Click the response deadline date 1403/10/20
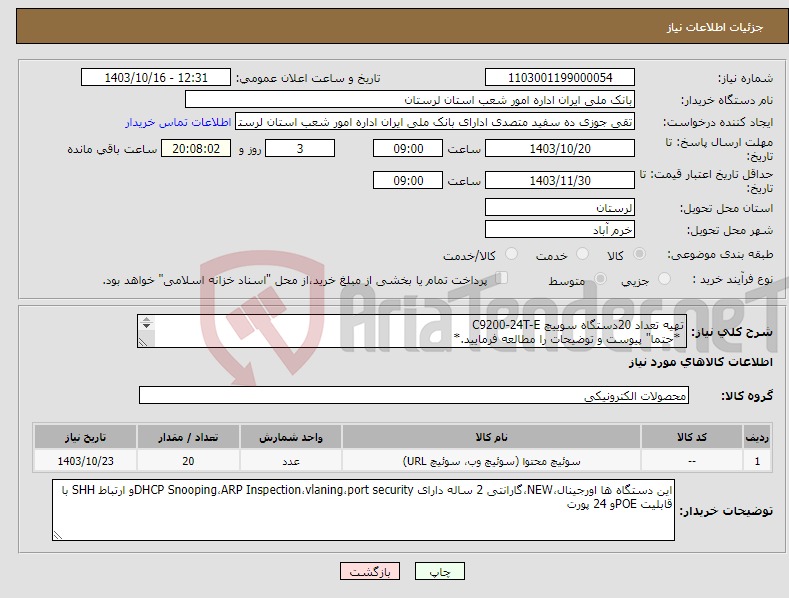The width and height of the screenshot is (789, 598). pos(560,148)
